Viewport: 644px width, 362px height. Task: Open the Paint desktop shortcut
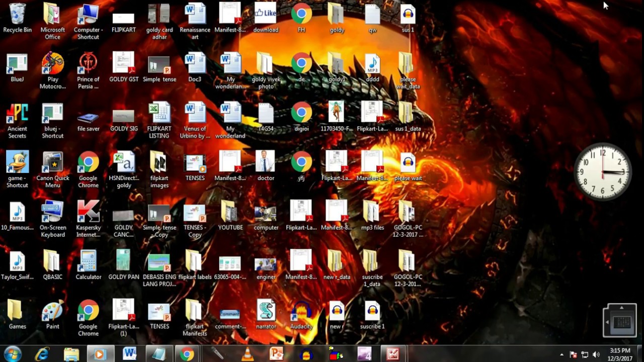tap(52, 312)
